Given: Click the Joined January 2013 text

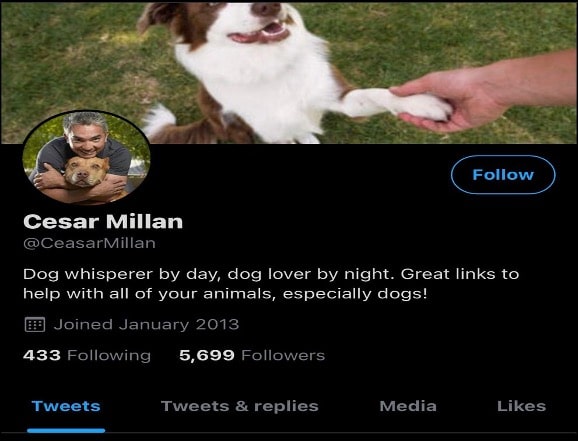Looking at the screenshot, I should click(146, 324).
